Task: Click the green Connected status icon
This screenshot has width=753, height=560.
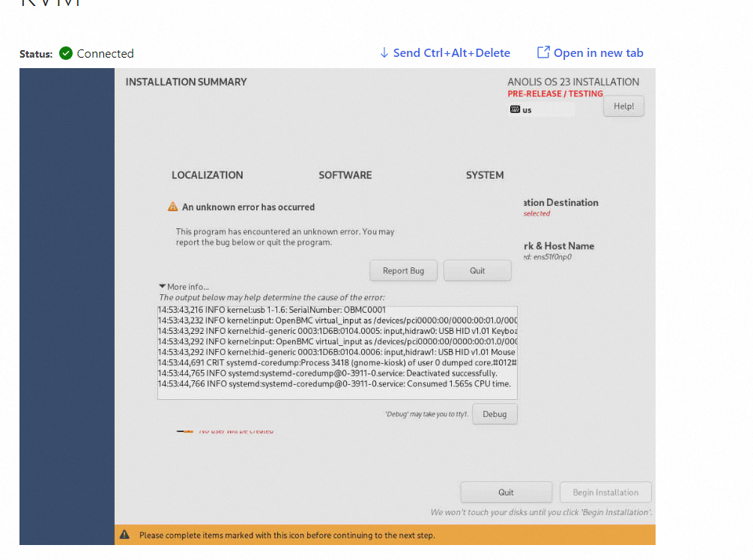Action: tap(66, 53)
